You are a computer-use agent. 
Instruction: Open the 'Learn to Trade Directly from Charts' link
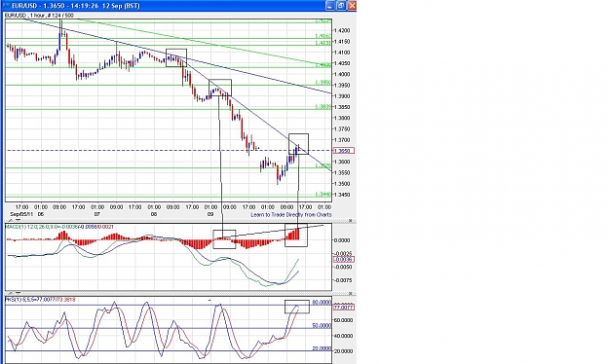[x=291, y=214]
